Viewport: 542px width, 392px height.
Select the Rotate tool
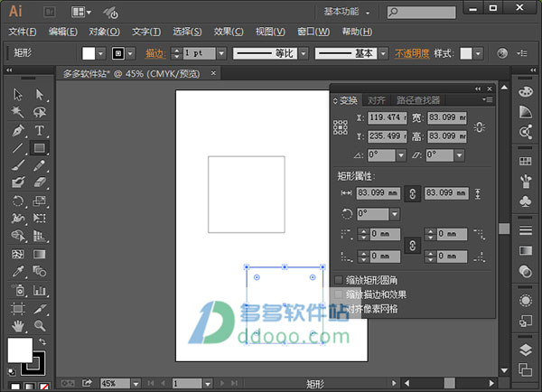18,201
